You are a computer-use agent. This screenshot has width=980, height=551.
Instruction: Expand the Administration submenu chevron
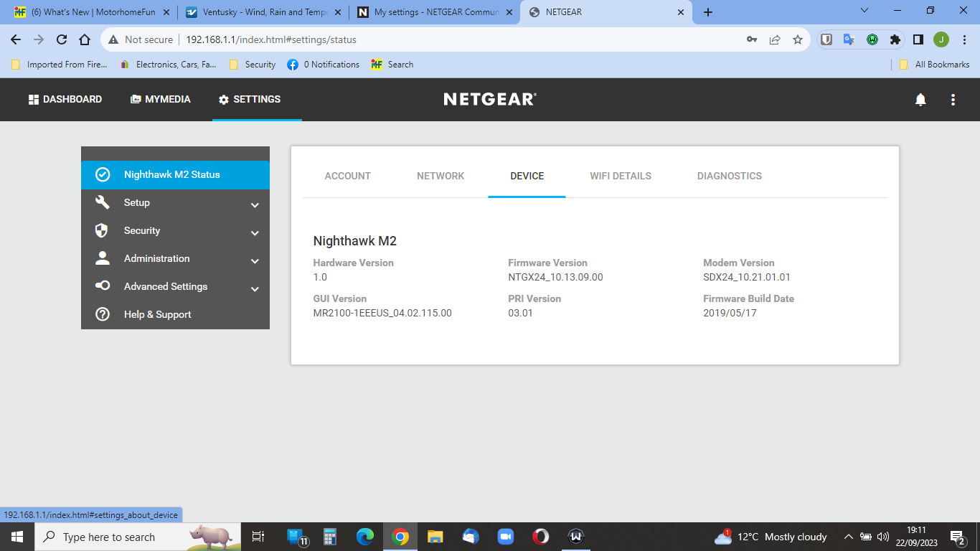[255, 260]
